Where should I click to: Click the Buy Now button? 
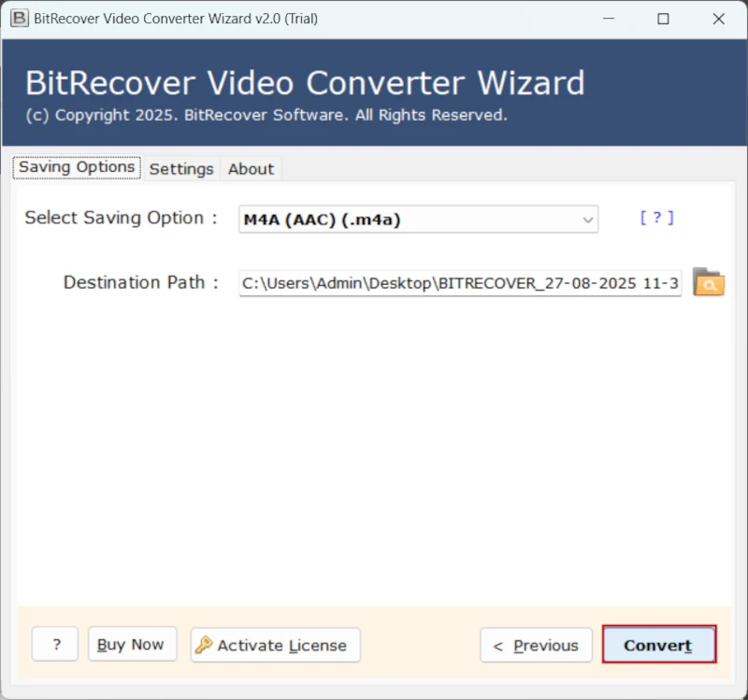(133, 644)
